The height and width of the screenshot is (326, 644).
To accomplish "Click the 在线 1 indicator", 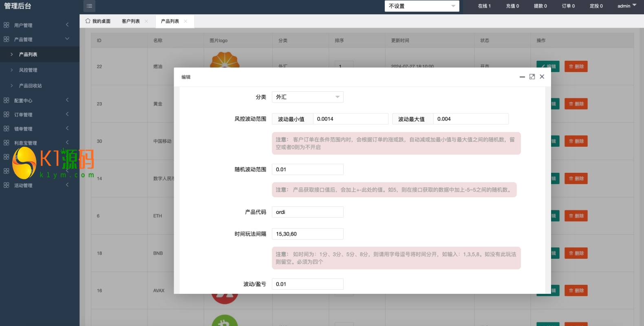I will [484, 6].
